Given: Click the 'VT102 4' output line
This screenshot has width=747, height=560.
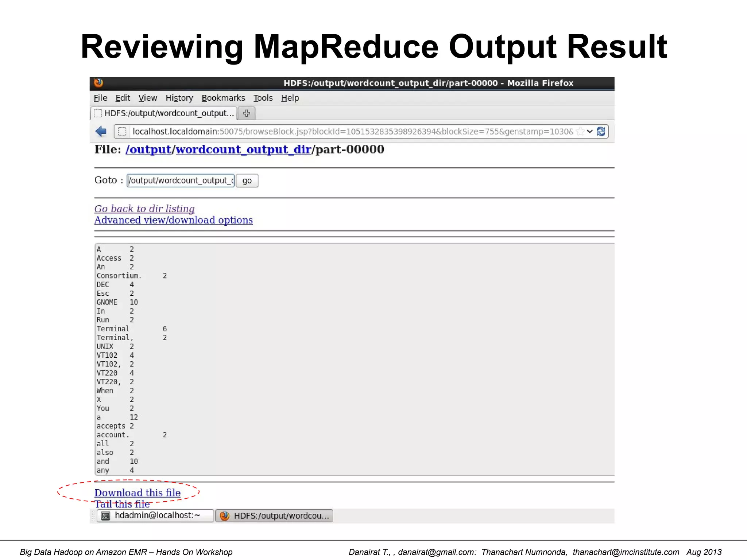Looking at the screenshot, I should [115, 355].
